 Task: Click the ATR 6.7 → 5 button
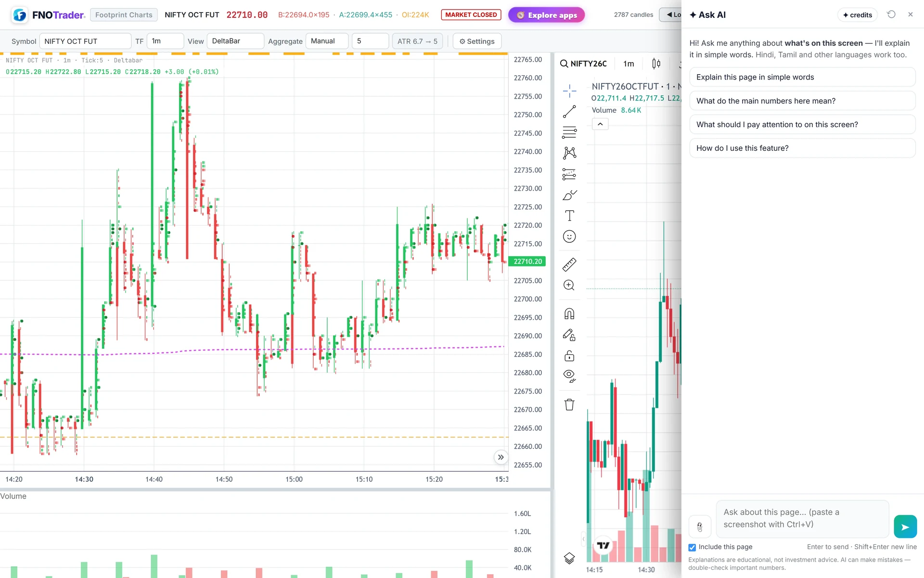pyautogui.click(x=417, y=41)
